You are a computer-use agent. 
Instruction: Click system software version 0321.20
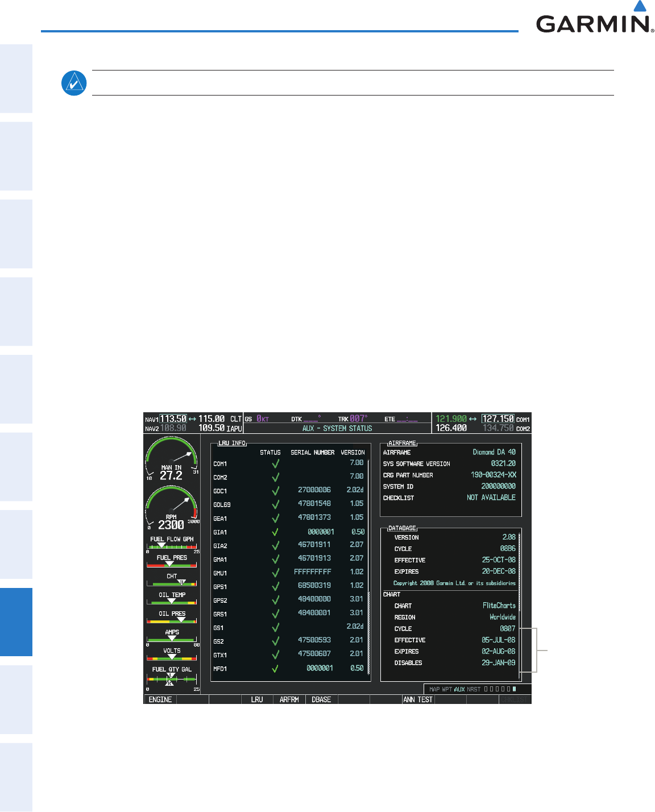(x=503, y=463)
